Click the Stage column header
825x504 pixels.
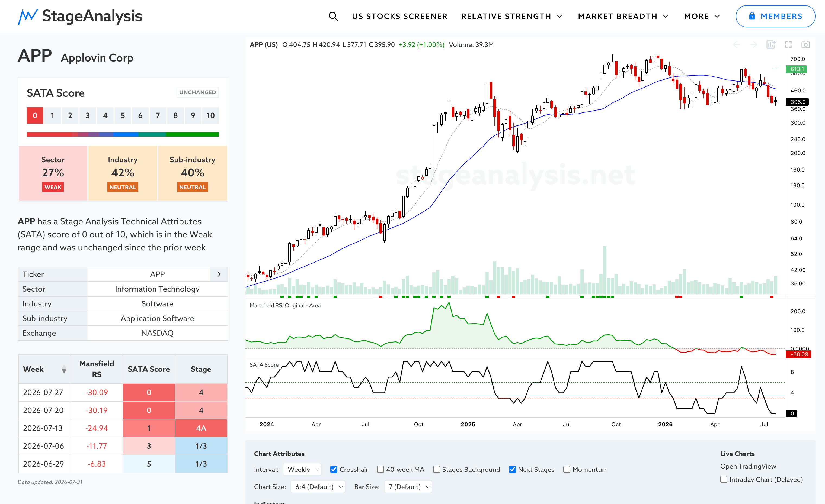point(201,369)
